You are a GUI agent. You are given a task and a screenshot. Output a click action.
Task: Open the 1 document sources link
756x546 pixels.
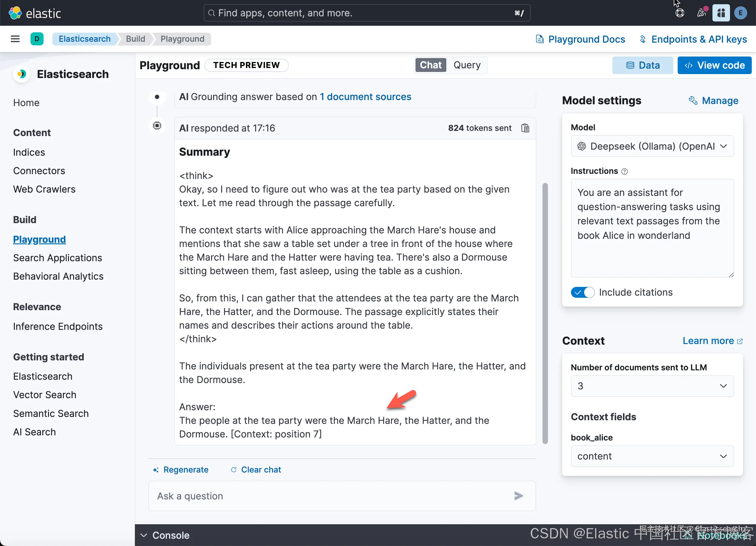365,97
